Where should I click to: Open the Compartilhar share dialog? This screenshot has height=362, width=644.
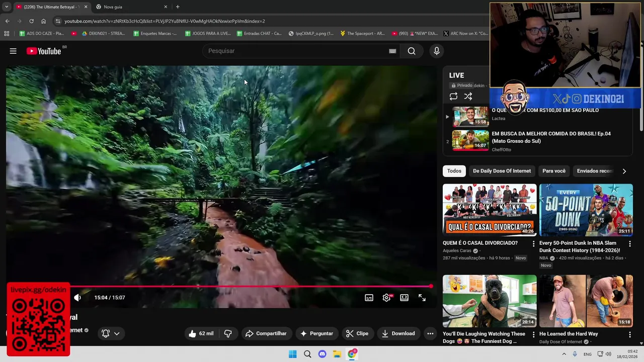266,333
